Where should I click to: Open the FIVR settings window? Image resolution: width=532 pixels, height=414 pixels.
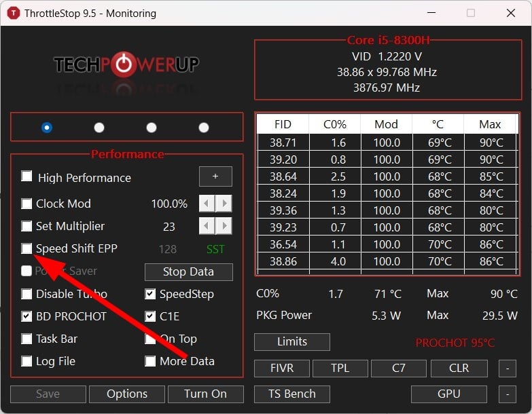282,369
